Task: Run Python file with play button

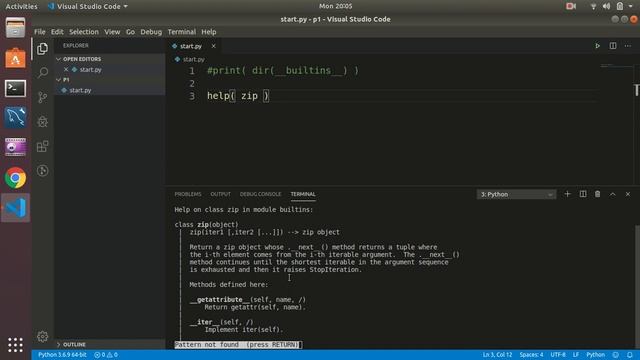Action: (x=598, y=46)
